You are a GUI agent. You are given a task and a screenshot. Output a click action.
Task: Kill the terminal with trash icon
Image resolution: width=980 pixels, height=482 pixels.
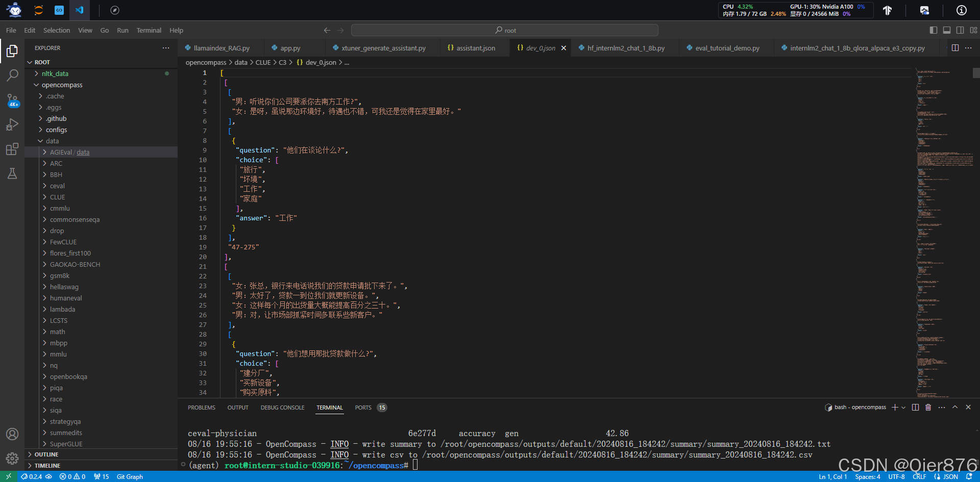(928, 407)
